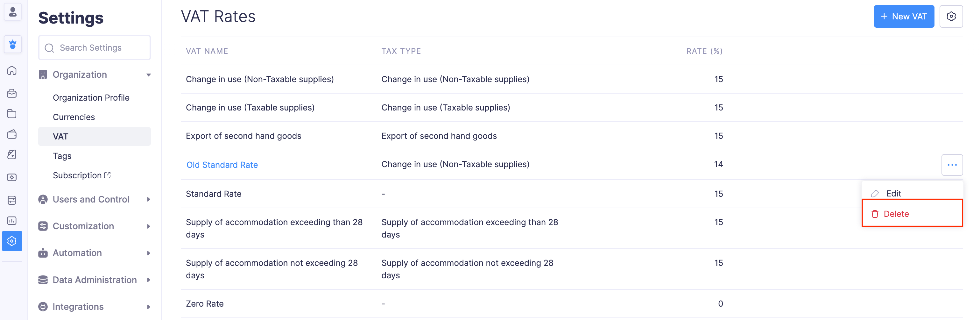The width and height of the screenshot is (980, 320).
Task: Open the reports chart icon in left rail
Action: click(x=12, y=221)
